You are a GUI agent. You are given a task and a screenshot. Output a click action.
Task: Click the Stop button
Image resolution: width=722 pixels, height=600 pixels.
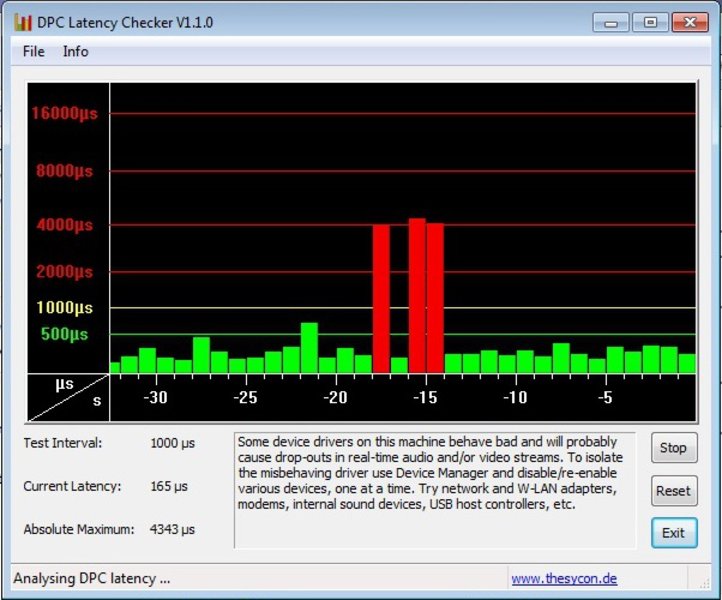coord(674,447)
